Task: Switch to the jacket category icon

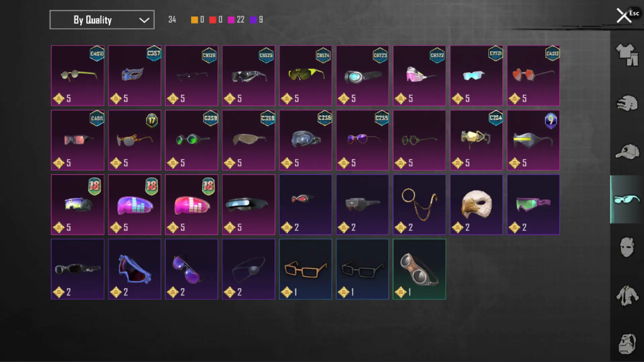Action: pyautogui.click(x=627, y=296)
